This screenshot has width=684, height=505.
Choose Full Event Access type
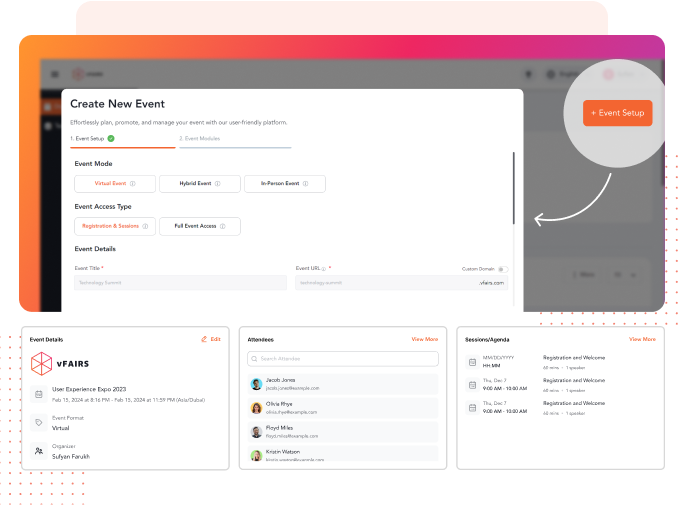click(x=200, y=226)
